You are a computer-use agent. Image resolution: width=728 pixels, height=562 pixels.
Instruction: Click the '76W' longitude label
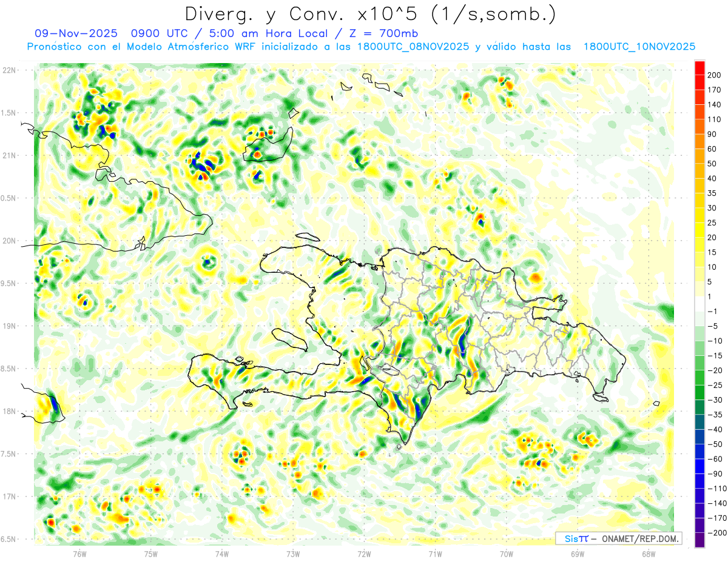tap(79, 554)
